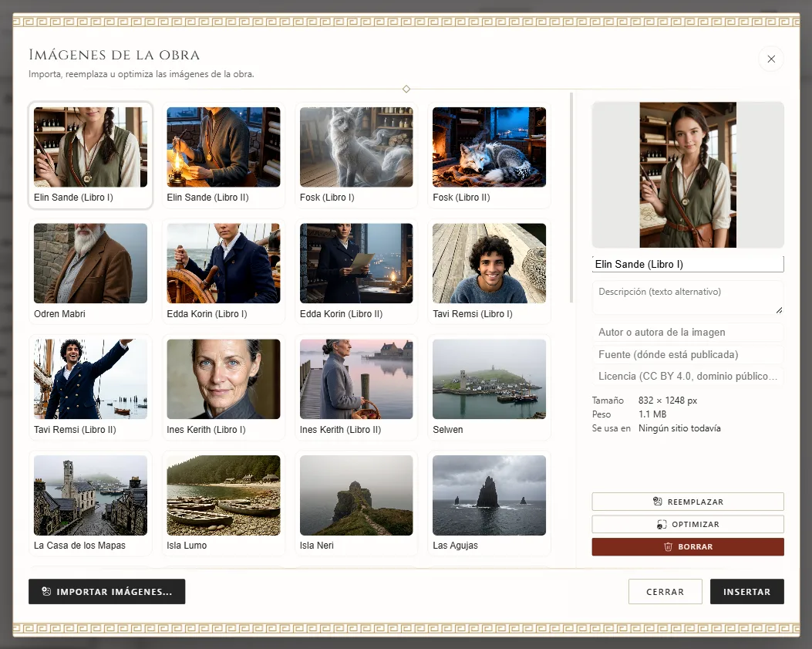The height and width of the screenshot is (649, 812).
Task: Select the La Casa de los Mapas thumbnail
Action: click(x=91, y=503)
